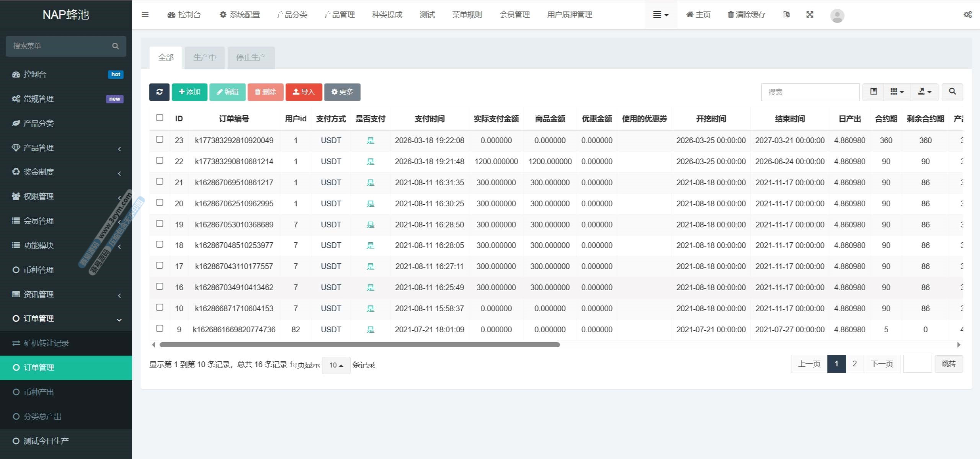Viewport: 980px width, 459px height.
Task: Click the horizontal table scrollbar
Action: click(359, 345)
